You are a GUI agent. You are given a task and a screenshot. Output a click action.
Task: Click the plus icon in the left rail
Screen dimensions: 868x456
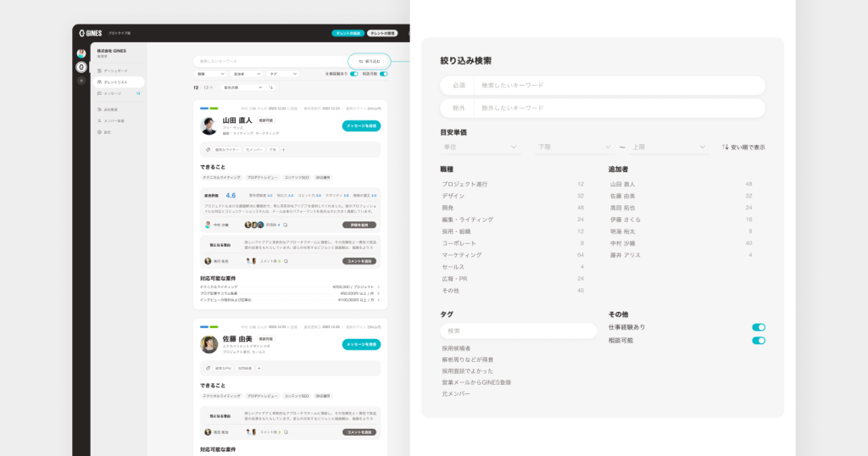[x=81, y=81]
